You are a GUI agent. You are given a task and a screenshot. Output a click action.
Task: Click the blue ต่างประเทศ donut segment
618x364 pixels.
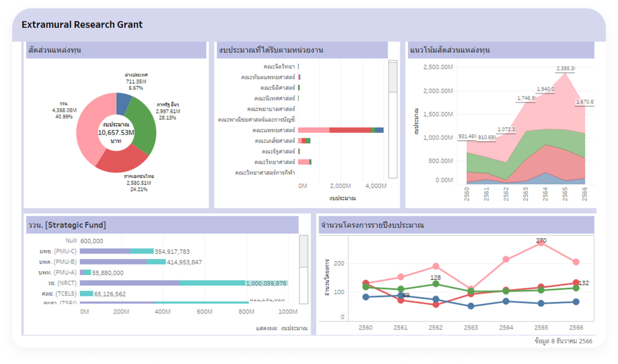click(x=124, y=102)
